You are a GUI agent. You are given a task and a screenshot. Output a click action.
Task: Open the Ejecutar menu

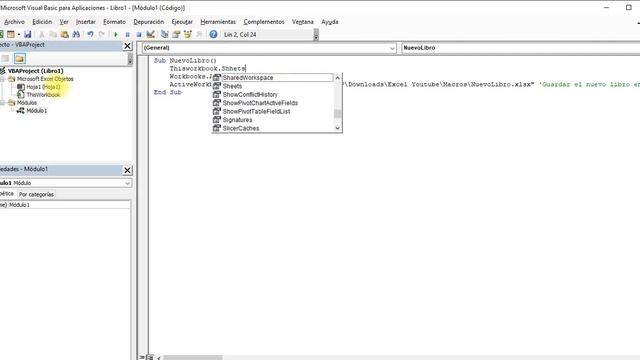[x=182, y=22]
